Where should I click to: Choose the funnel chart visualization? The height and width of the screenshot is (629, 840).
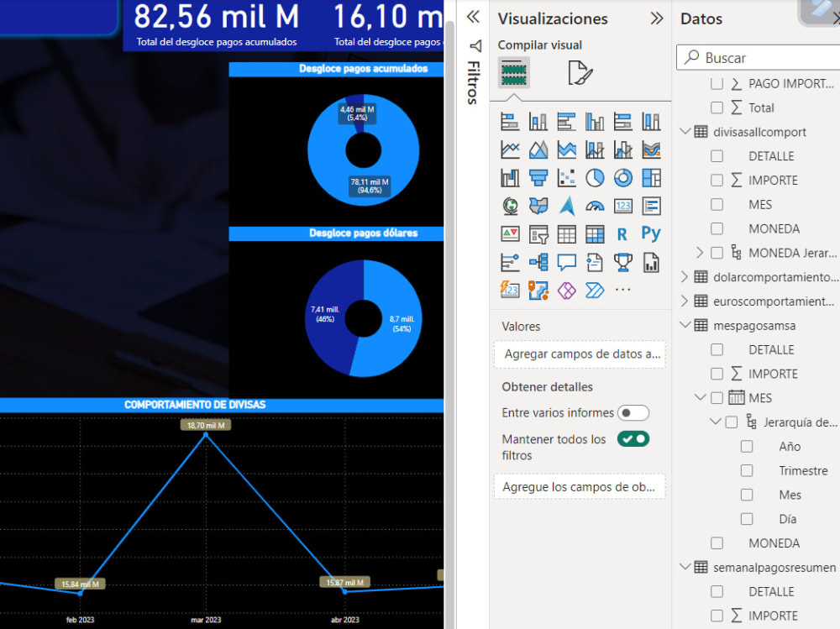(x=538, y=177)
